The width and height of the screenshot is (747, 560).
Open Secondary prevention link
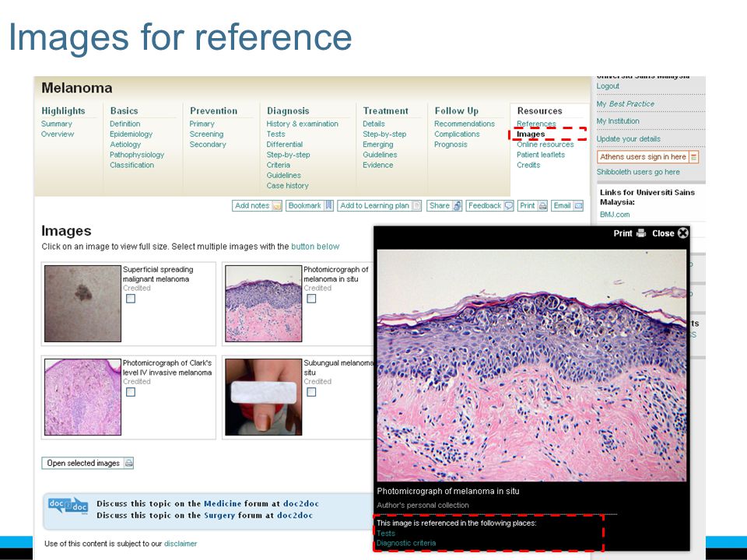[x=208, y=145]
